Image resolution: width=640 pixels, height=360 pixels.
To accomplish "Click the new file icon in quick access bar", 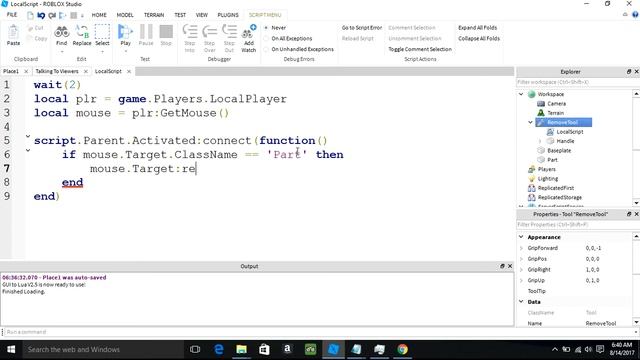I will click(x=30, y=16).
